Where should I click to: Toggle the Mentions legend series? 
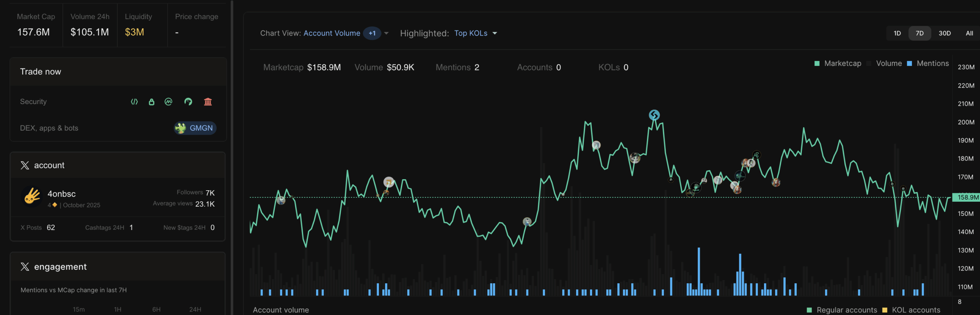coord(928,64)
